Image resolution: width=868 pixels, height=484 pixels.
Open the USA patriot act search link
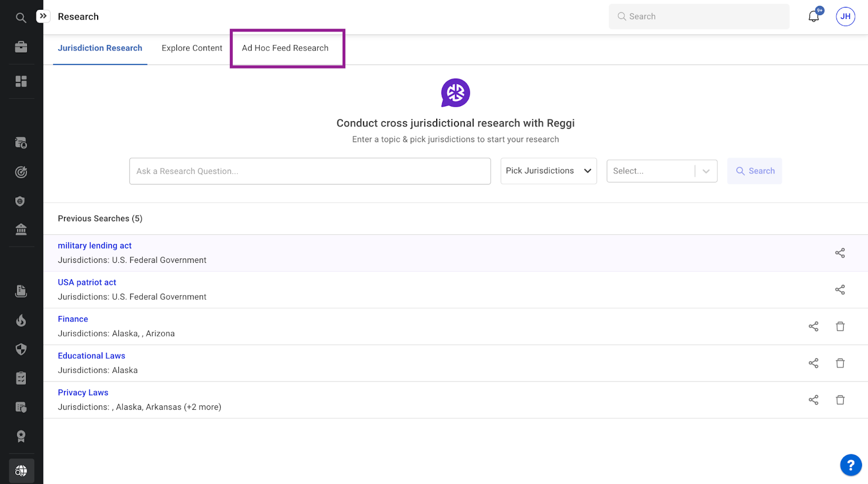pyautogui.click(x=87, y=282)
